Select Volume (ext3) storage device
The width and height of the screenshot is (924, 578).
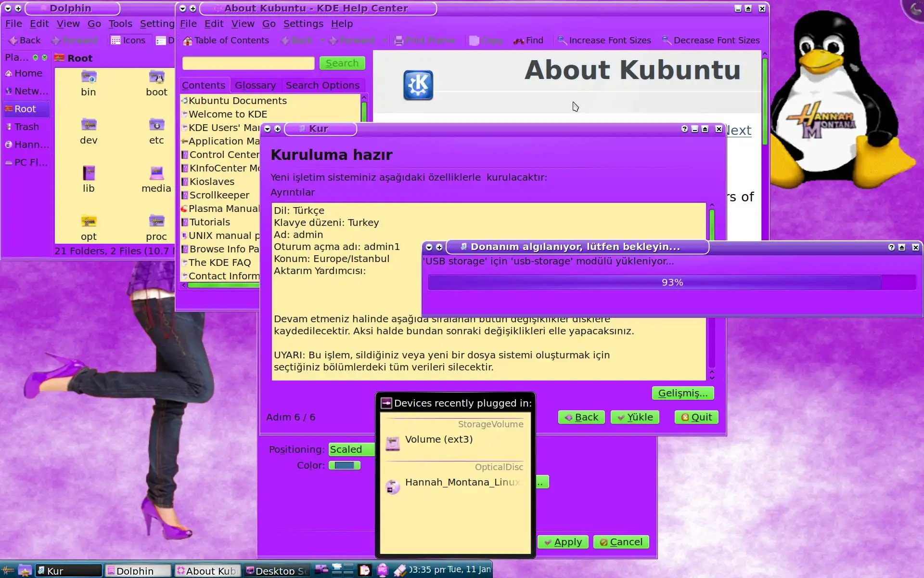[x=438, y=440]
